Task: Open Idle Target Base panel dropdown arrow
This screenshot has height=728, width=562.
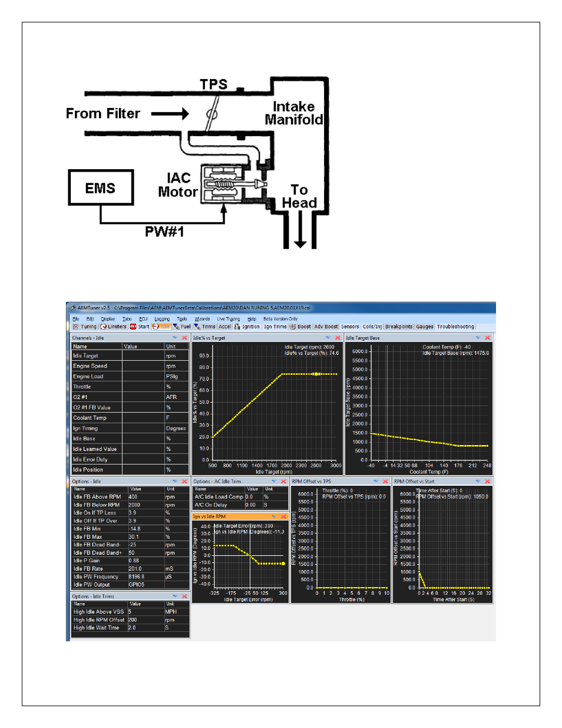Action: point(478,338)
